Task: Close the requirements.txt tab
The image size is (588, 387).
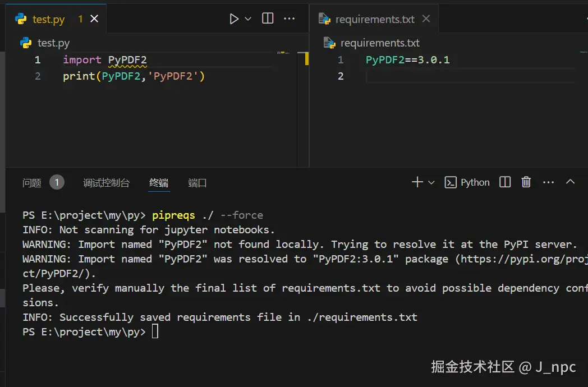Action: 426,19
